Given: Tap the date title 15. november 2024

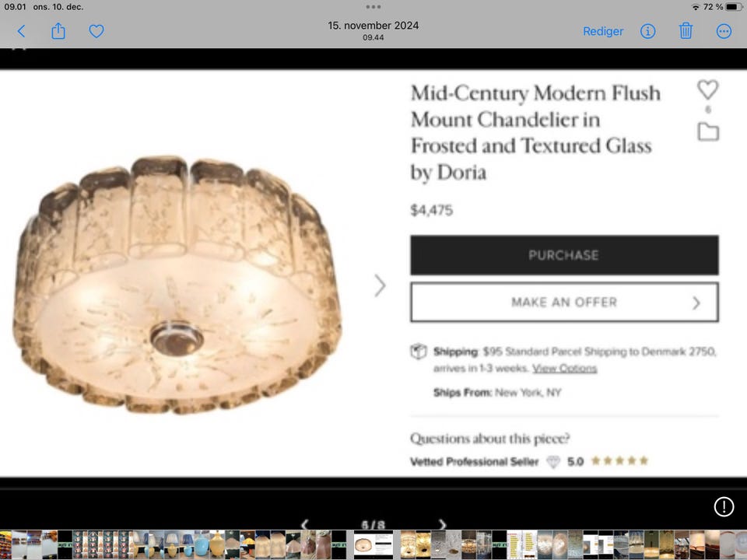Looking at the screenshot, I should [373, 26].
